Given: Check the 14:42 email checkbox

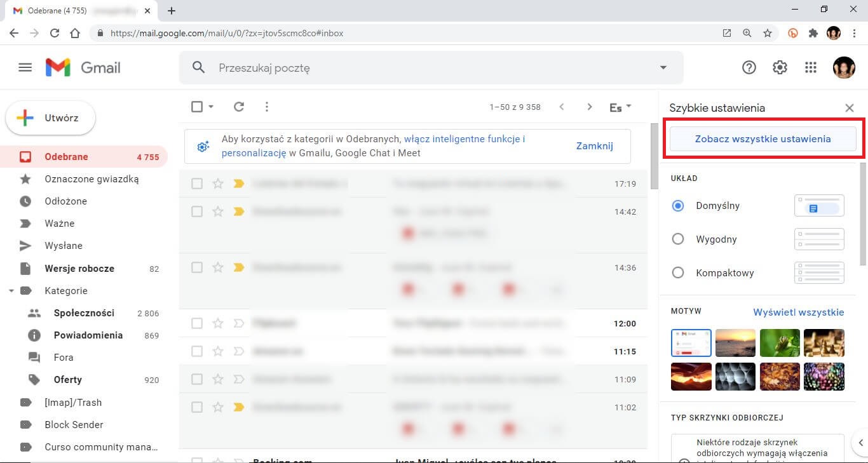Looking at the screenshot, I should pos(197,211).
